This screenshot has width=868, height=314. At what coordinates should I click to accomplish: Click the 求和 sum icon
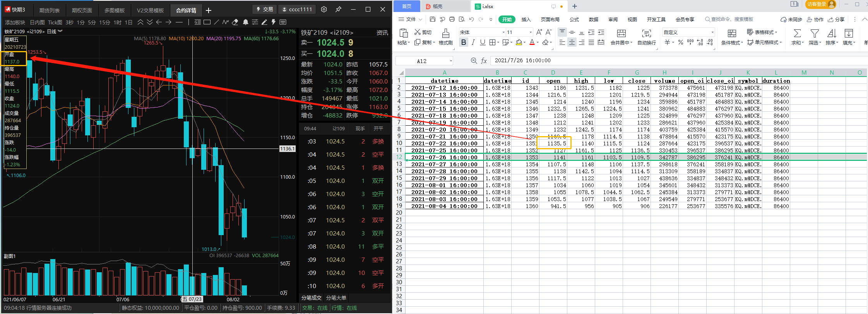coord(797,34)
